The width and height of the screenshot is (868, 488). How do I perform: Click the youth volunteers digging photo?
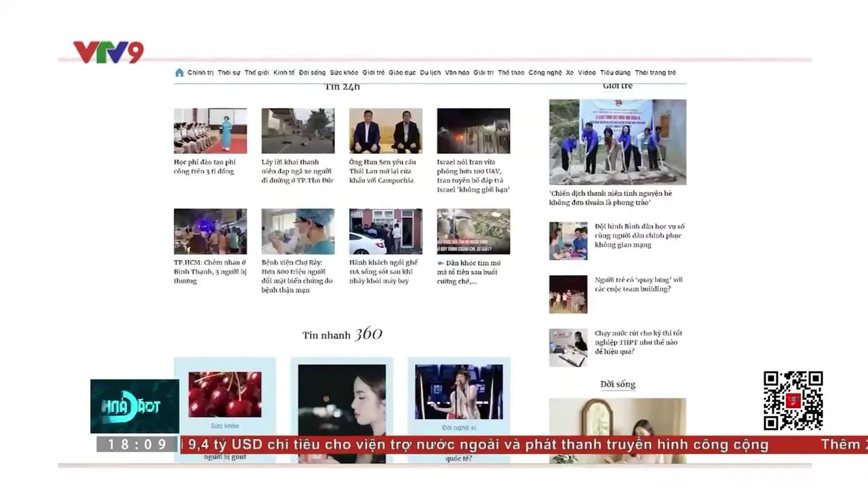[617, 142]
